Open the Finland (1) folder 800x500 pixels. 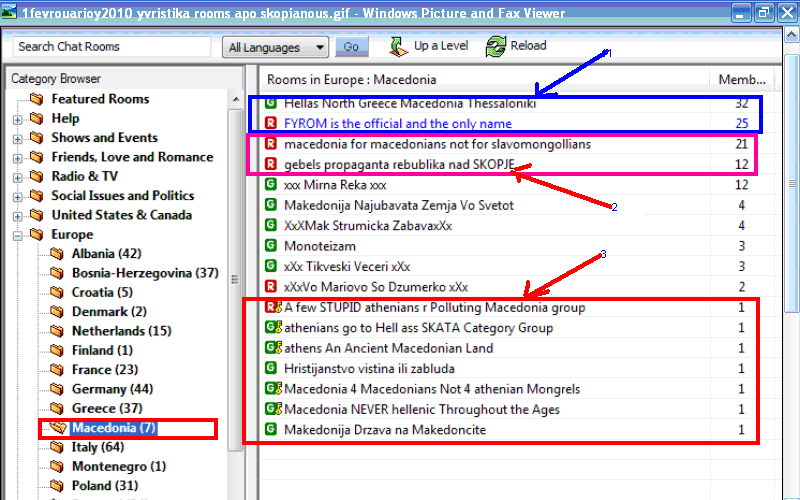pyautogui.click(x=102, y=351)
